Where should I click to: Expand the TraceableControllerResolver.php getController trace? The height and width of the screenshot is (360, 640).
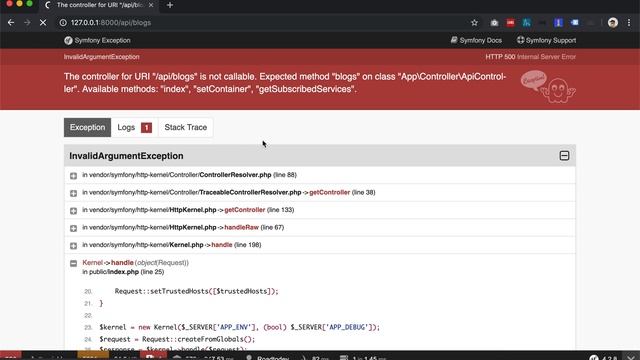point(73,193)
